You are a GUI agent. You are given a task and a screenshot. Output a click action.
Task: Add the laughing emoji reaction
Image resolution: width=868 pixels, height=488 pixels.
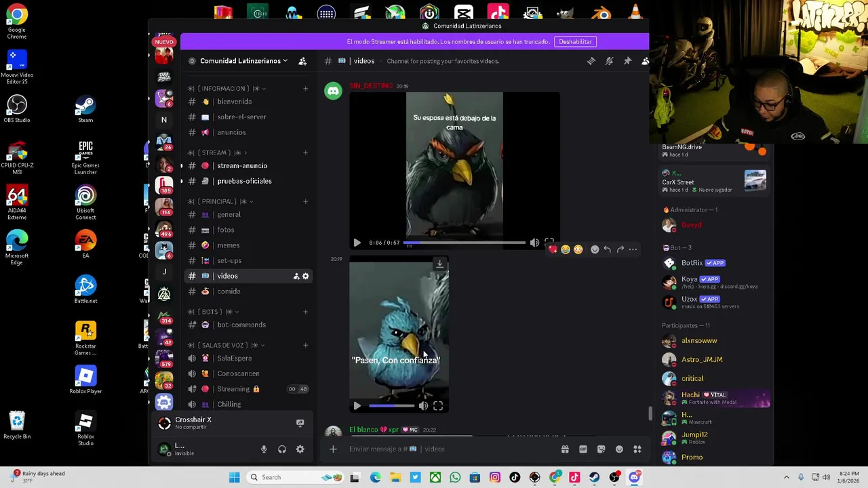click(565, 249)
